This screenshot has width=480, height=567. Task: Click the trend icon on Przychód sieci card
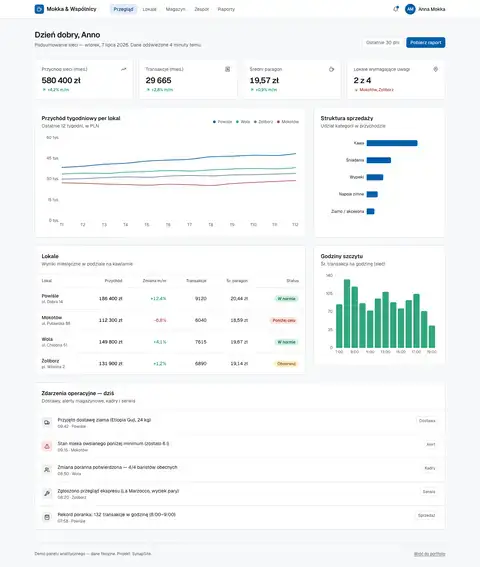pos(124,69)
